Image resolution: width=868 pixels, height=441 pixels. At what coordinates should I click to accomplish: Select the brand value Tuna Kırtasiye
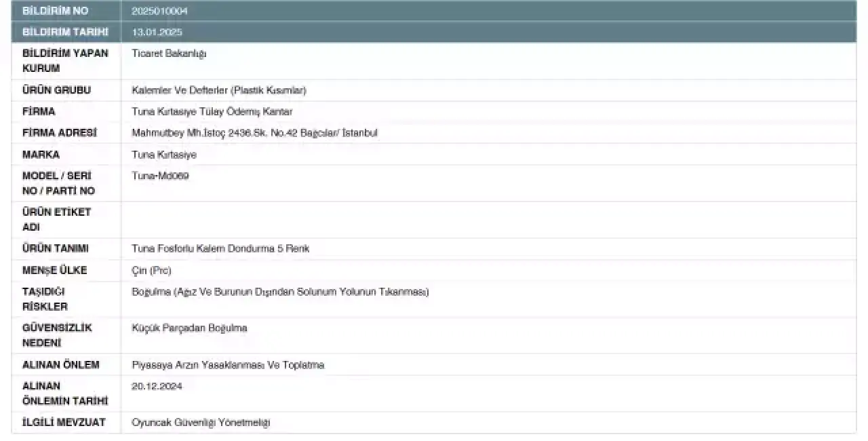[164, 155]
